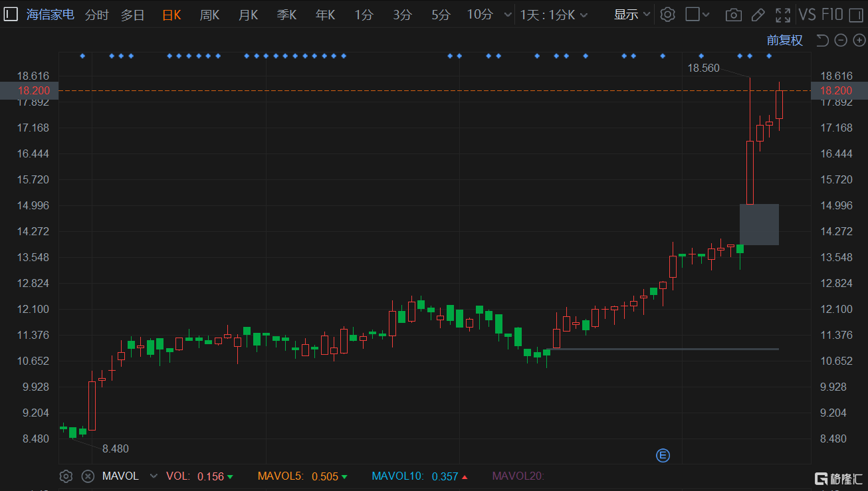
Task: Expand MAVOL indicator selection dropdown
Action: pos(154,476)
